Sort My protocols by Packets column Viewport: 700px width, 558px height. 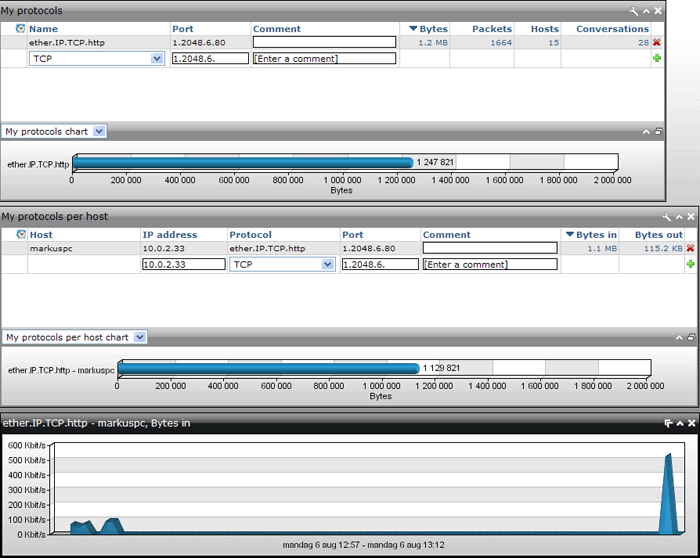[492, 29]
